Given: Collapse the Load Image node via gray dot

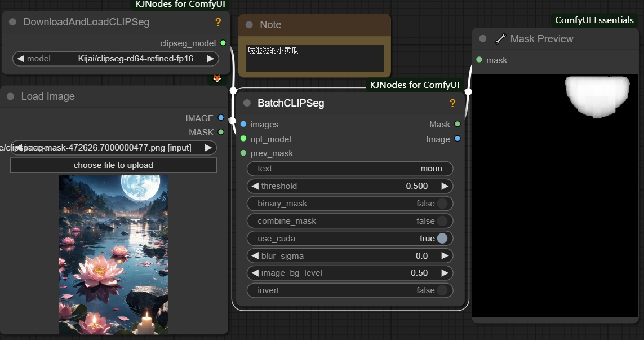Looking at the screenshot, I should (11, 96).
